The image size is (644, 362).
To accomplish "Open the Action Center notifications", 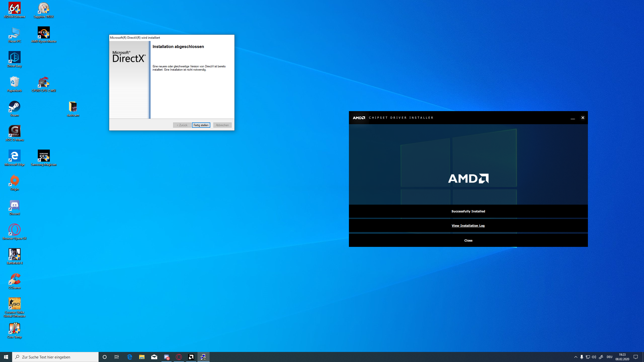I will point(636,357).
